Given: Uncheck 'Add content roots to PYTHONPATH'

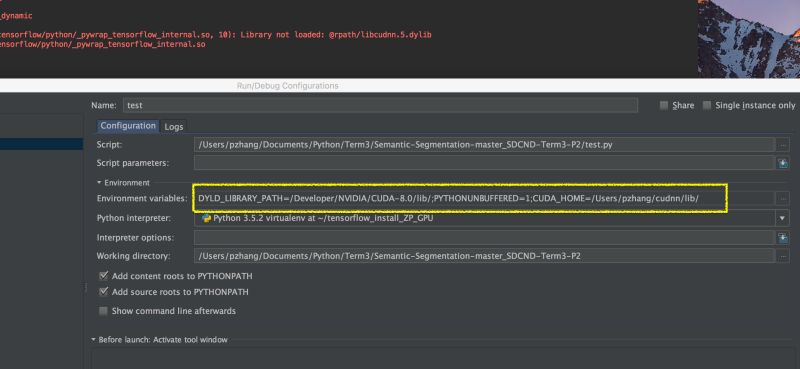Looking at the screenshot, I should [x=104, y=276].
